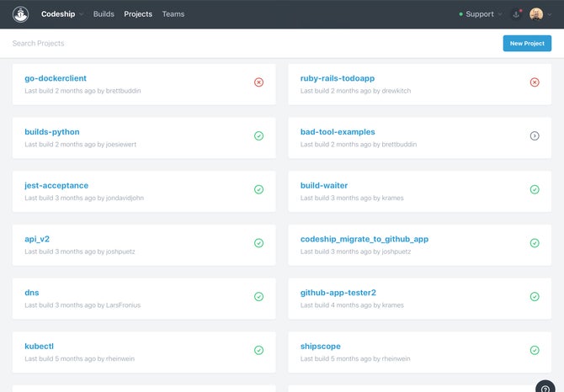The width and height of the screenshot is (564, 392).
Task: Select the Projects tab
Action: point(138,14)
